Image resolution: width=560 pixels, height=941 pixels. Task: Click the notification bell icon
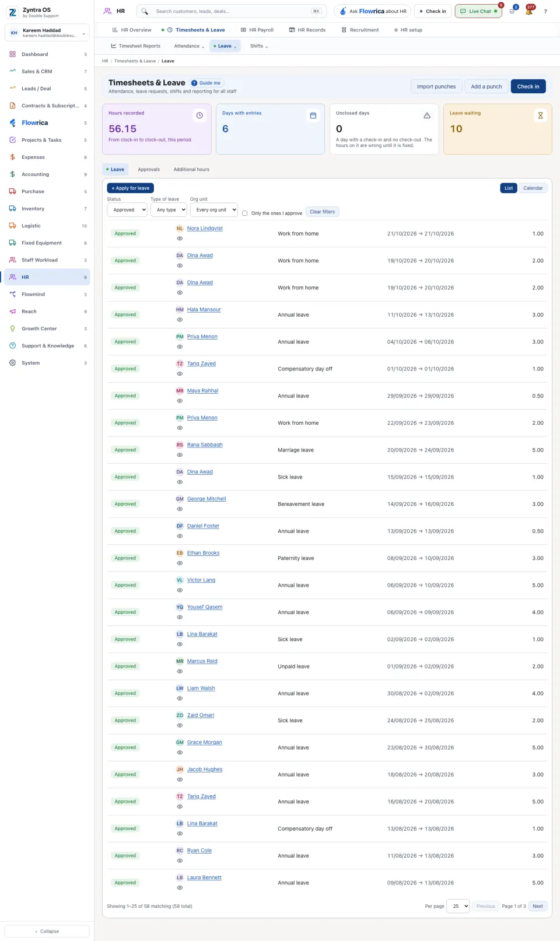pos(528,11)
